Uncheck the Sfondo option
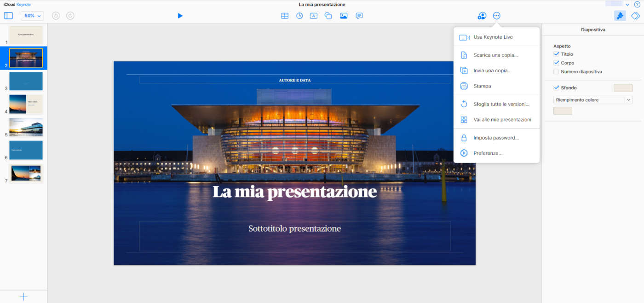The width and height of the screenshot is (644, 303). point(556,87)
